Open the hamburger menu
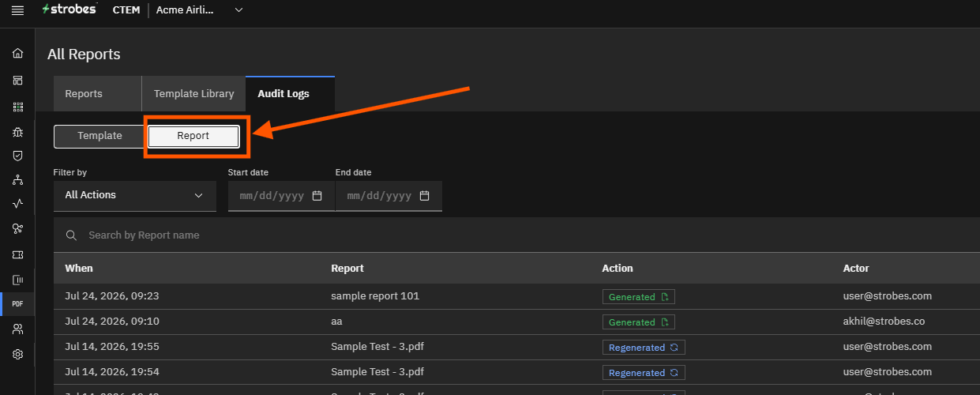The height and width of the screenshot is (395, 980). pos(17,9)
